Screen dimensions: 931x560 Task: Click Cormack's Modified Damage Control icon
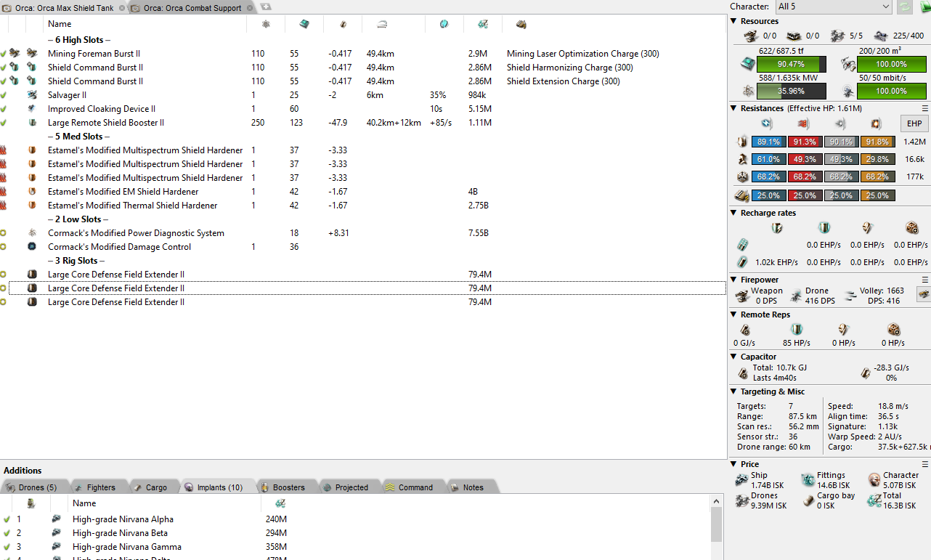click(x=32, y=247)
